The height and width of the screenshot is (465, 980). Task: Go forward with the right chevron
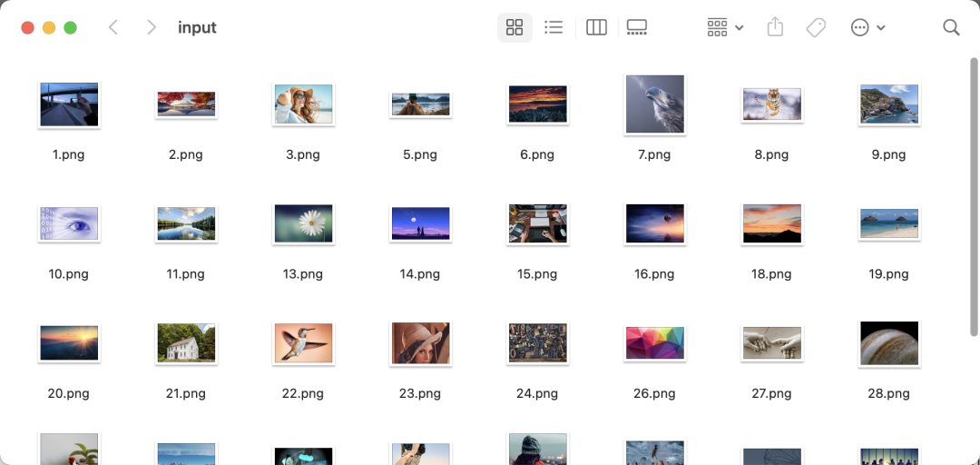tap(151, 27)
